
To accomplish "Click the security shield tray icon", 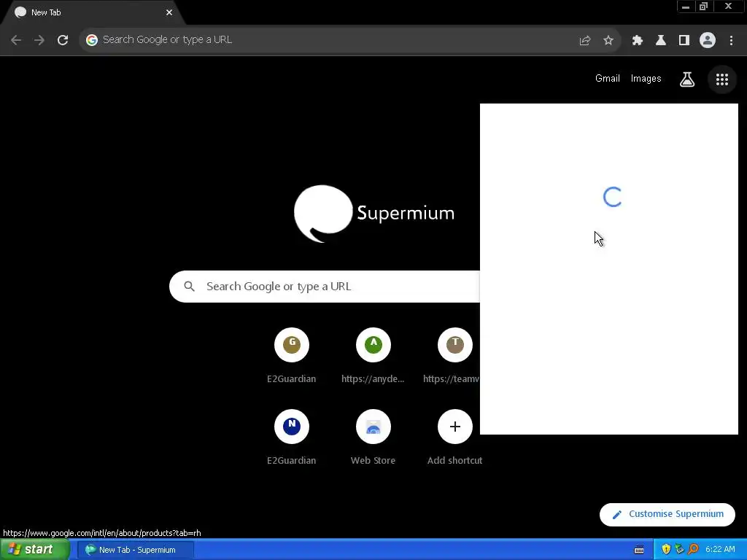I will (x=666, y=550).
